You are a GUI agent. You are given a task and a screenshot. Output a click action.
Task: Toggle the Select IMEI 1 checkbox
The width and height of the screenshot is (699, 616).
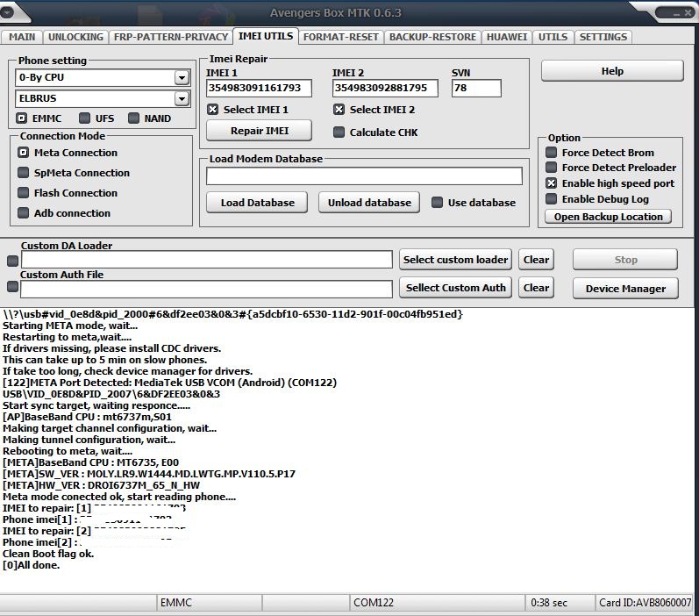[212, 110]
